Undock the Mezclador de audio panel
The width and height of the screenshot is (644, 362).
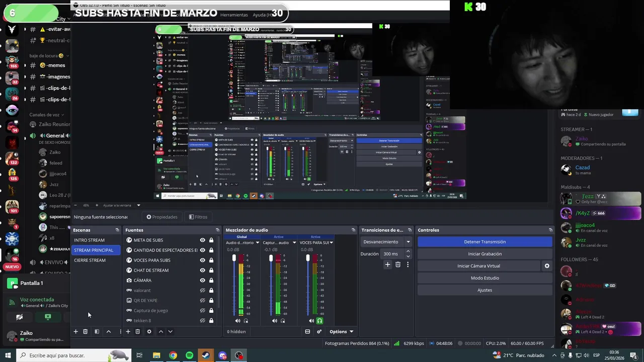coord(353,230)
